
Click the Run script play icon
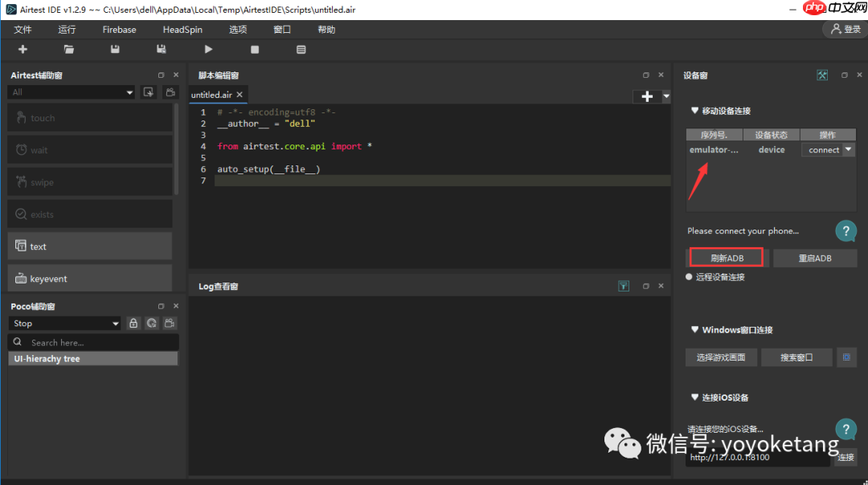(208, 50)
